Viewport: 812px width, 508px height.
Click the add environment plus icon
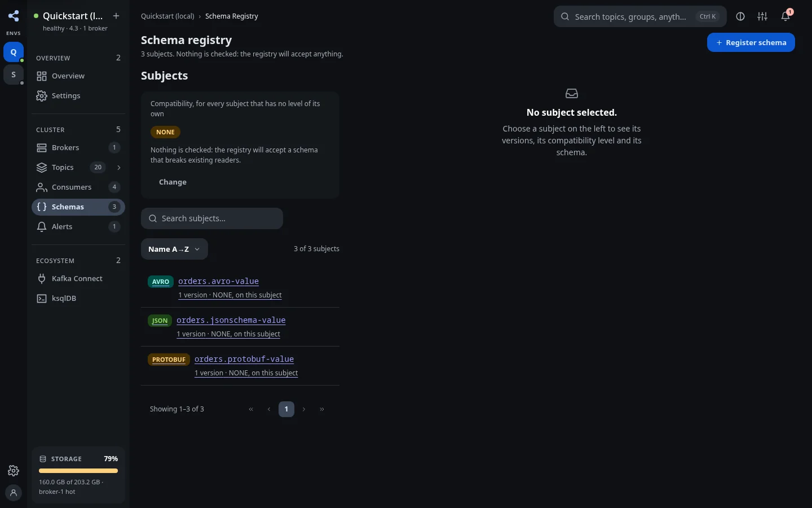pos(116,16)
